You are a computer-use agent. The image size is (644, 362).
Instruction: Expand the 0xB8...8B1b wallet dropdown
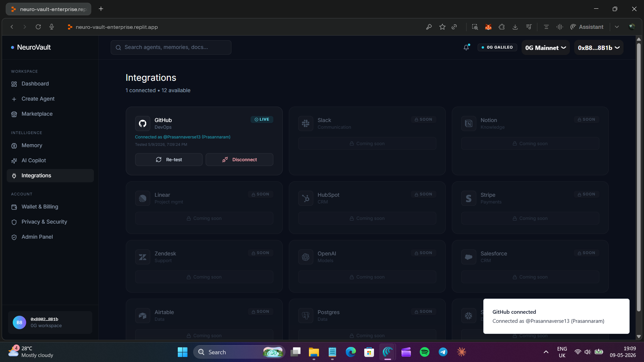(599, 48)
